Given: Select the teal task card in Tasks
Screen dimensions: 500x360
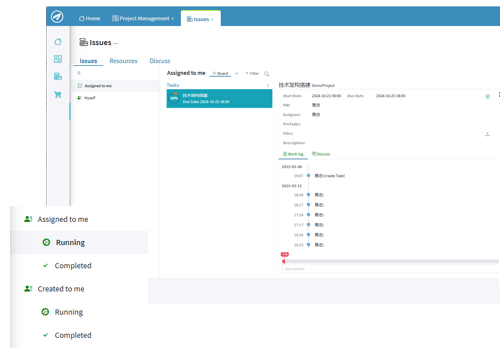Looking at the screenshot, I should pyautogui.click(x=219, y=98).
